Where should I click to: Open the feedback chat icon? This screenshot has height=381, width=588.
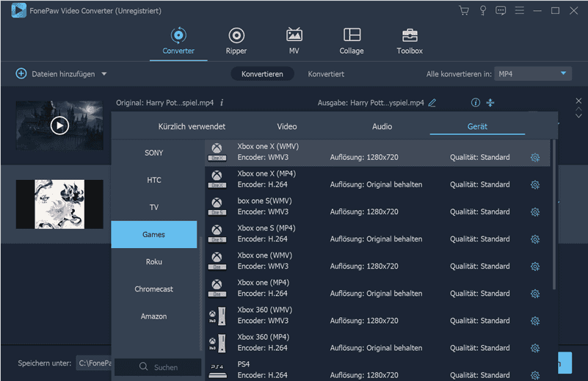(x=501, y=10)
